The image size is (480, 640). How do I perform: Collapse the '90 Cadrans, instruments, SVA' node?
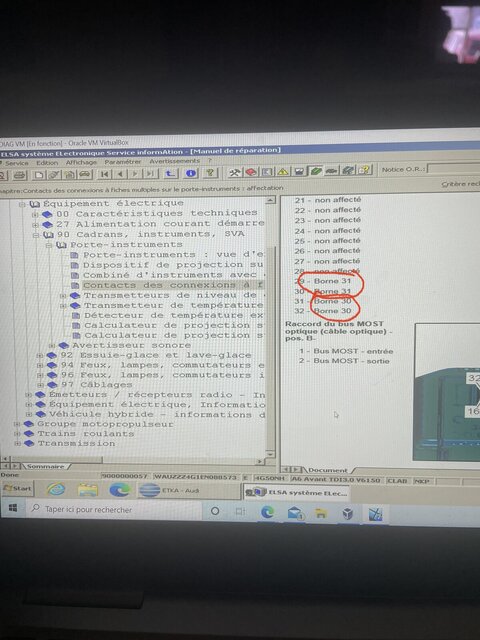click(36, 235)
